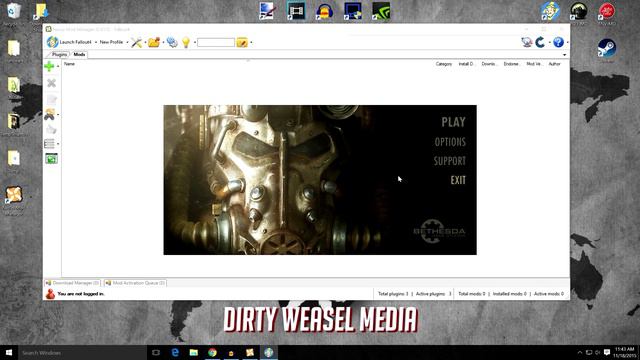Sort mods by the Name column

tap(69, 64)
